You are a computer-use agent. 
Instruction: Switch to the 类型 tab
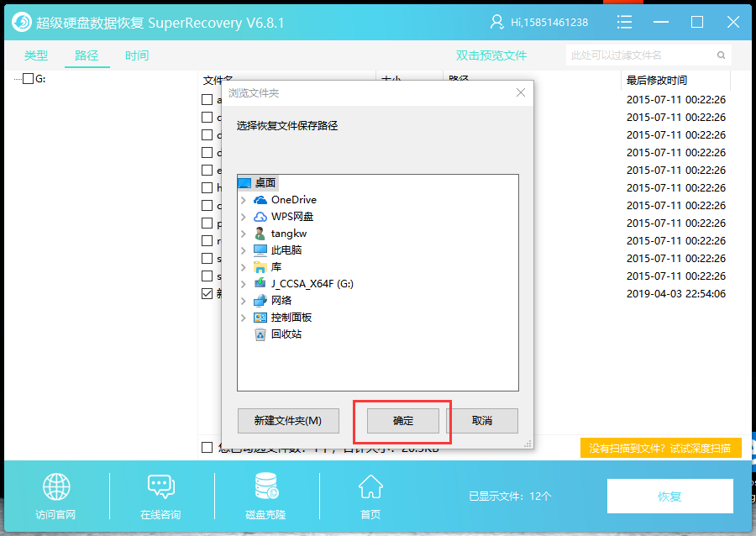click(x=36, y=55)
